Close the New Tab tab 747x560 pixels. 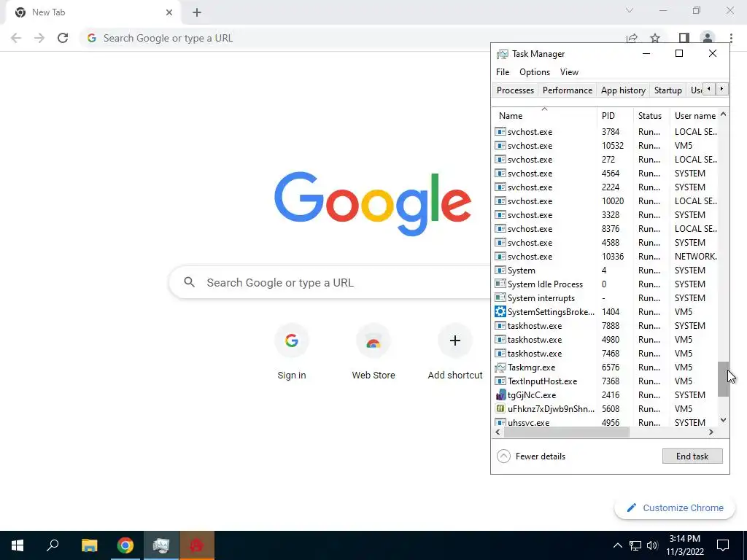169,12
